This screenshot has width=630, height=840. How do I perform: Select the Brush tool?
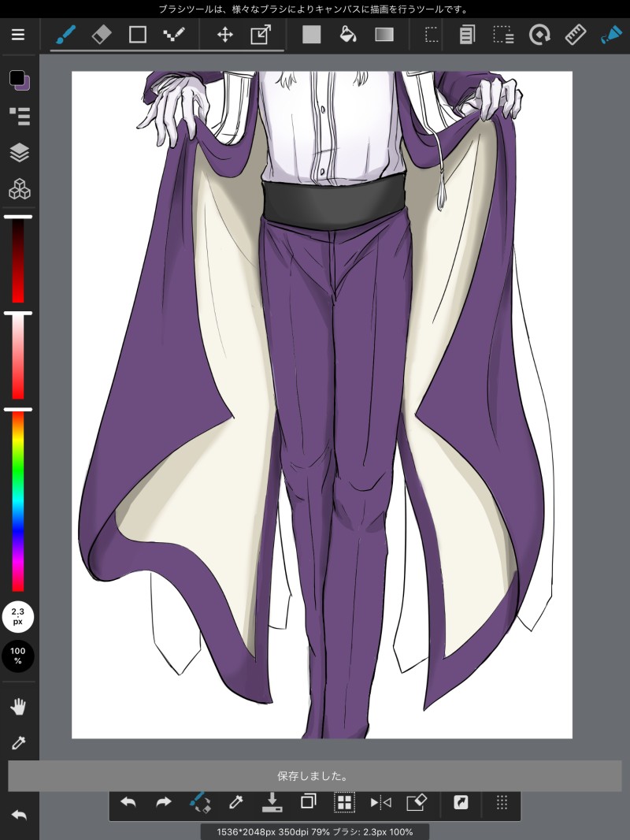(66, 35)
